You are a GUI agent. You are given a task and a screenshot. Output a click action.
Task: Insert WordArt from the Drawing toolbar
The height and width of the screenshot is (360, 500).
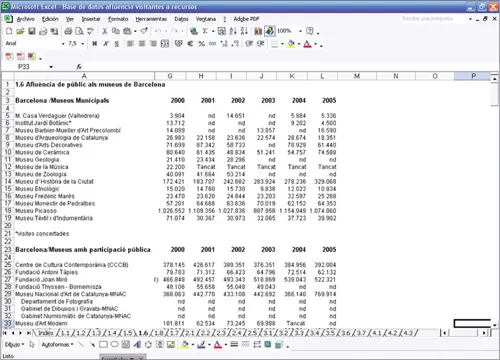pos(137,344)
